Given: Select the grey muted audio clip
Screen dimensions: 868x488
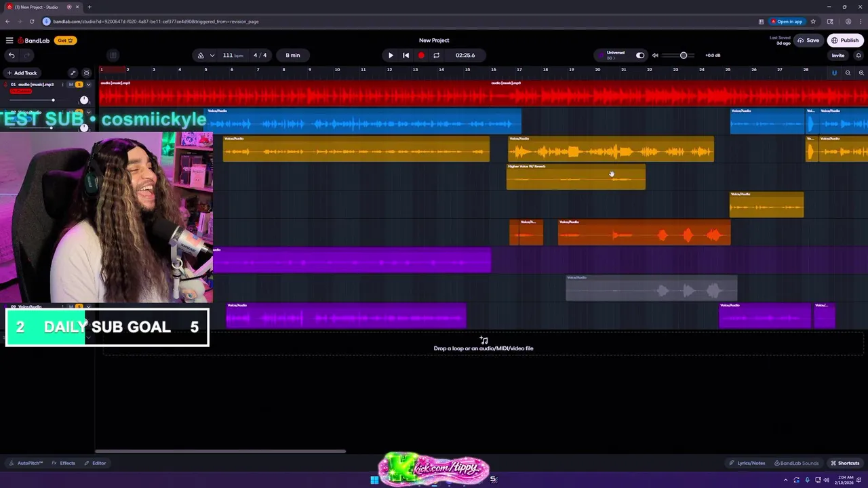Looking at the screenshot, I should pos(652,288).
